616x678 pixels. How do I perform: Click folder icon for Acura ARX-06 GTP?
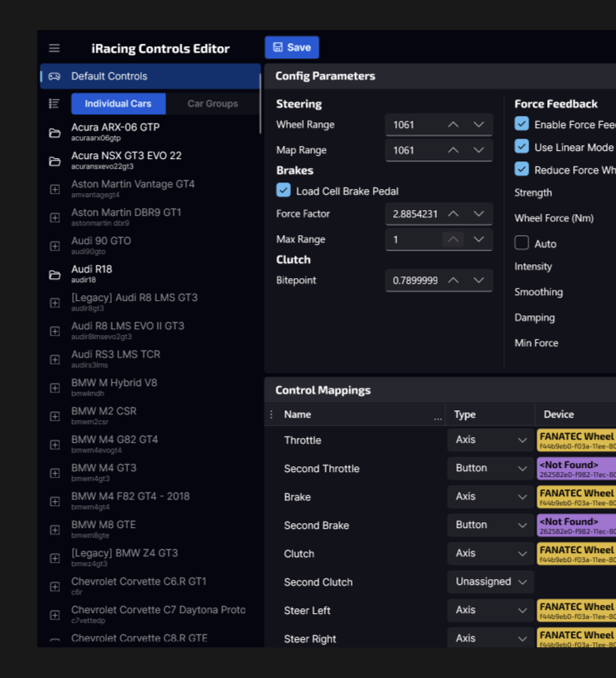pos(54,133)
